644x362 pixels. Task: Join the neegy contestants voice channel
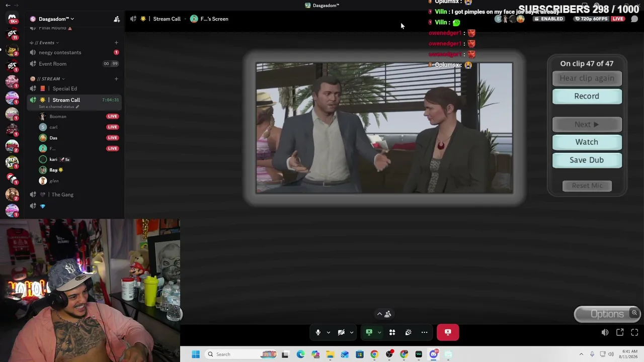point(74,52)
